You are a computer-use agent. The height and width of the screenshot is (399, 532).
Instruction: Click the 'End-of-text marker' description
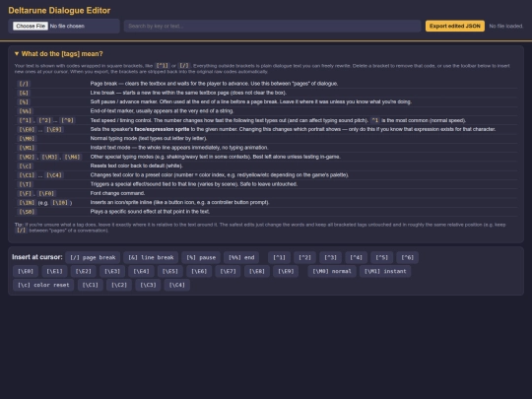pos(162,111)
